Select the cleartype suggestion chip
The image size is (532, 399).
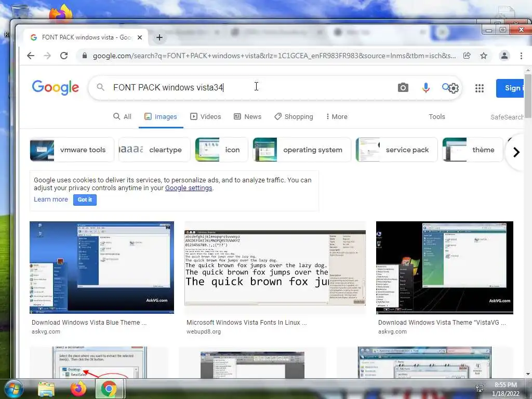point(154,150)
